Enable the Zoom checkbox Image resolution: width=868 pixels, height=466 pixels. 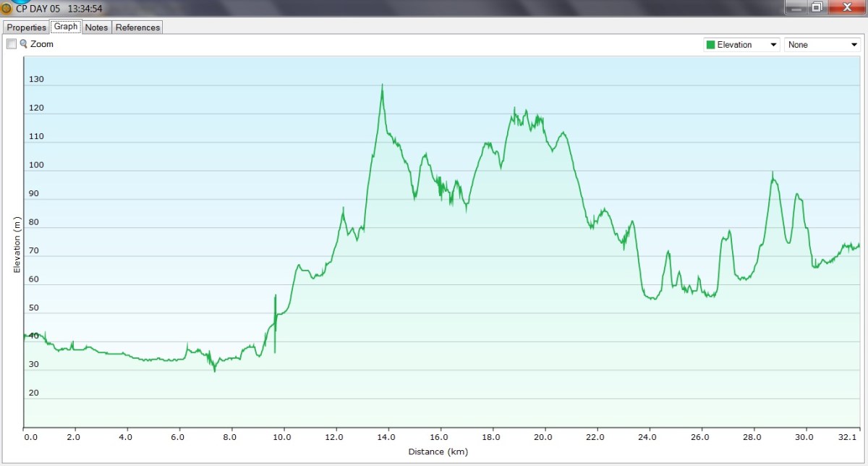(x=12, y=44)
